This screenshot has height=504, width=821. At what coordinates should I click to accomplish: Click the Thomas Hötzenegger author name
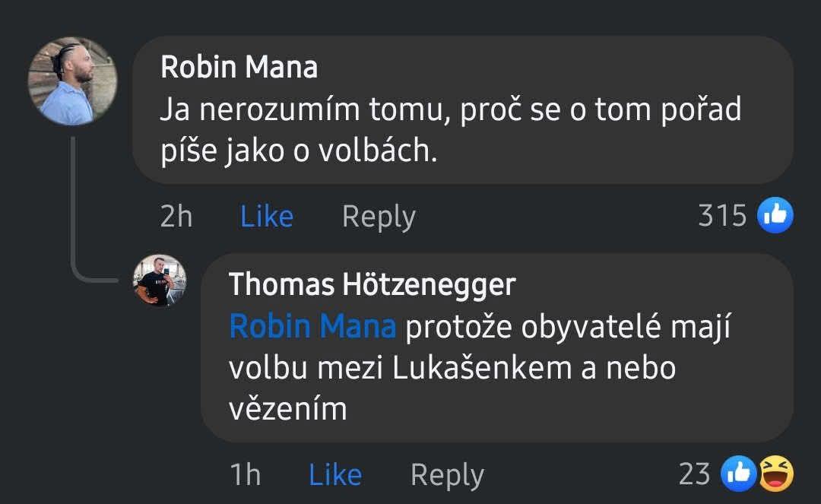point(372,284)
